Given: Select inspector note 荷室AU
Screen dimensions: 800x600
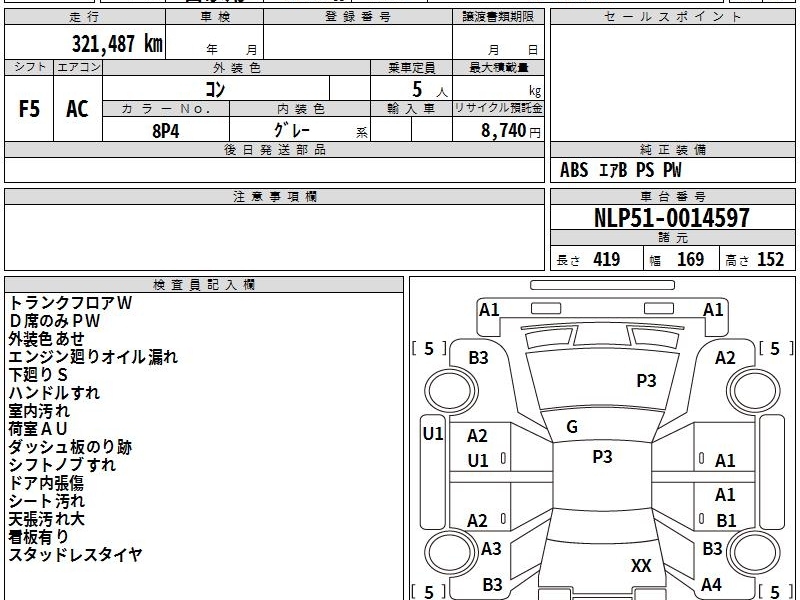Looking at the screenshot, I should (x=38, y=429).
